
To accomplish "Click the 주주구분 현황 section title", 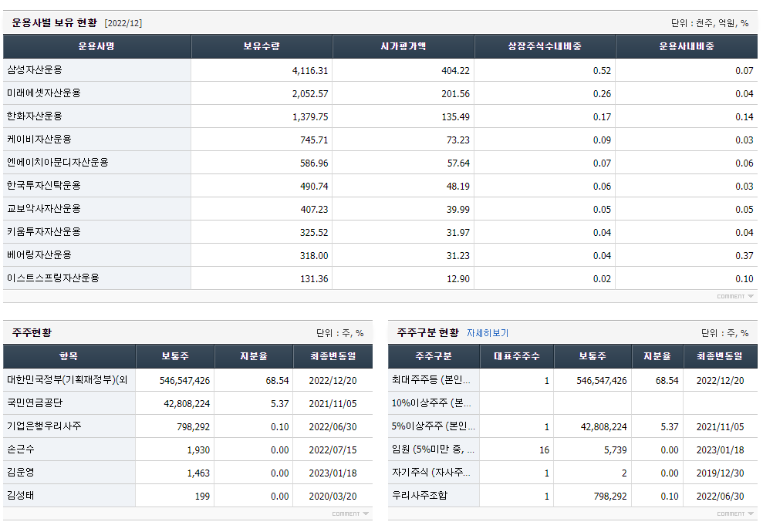I will [427, 332].
